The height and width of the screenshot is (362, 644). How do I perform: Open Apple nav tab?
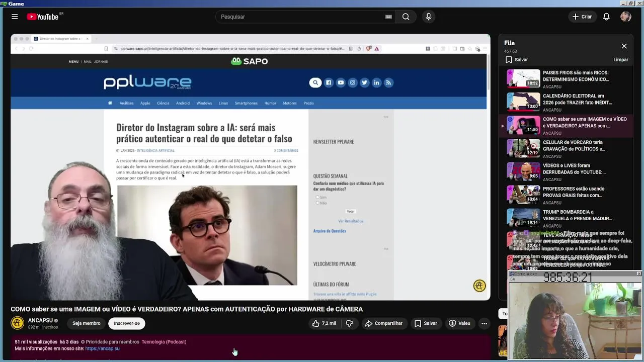145,103
